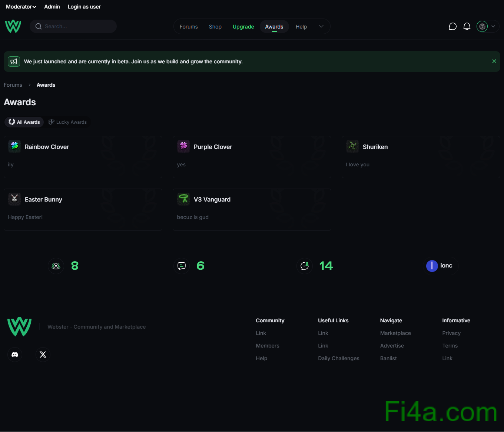Viewport: 504px width, 432px height.
Task: Expand the Moderator dropdown menu
Action: pyautogui.click(x=21, y=7)
